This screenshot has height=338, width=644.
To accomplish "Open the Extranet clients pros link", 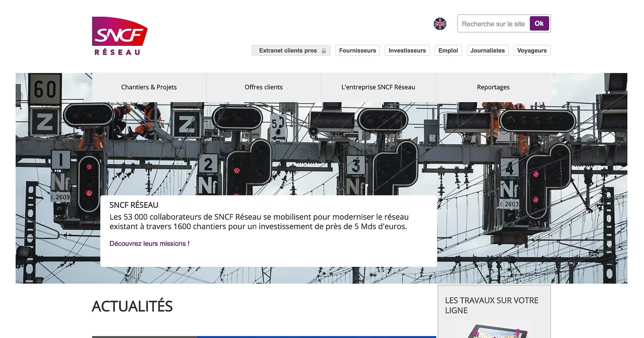I will tap(288, 51).
